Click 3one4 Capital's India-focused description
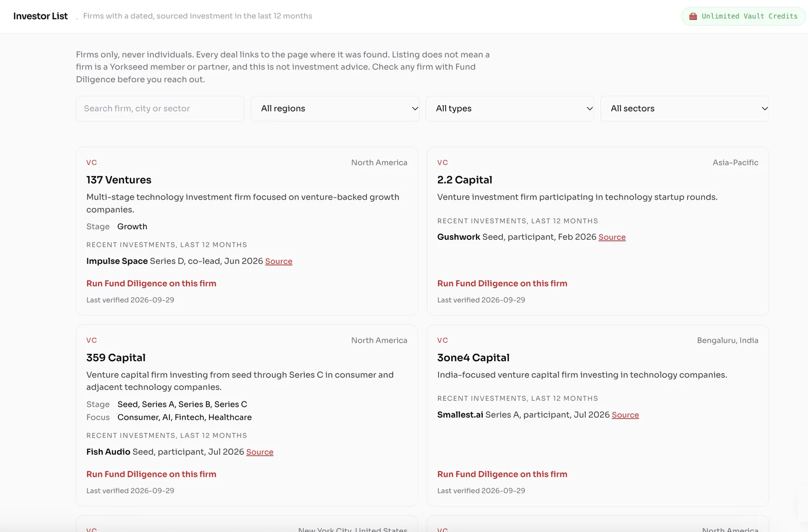This screenshot has width=808, height=532. coord(582,375)
